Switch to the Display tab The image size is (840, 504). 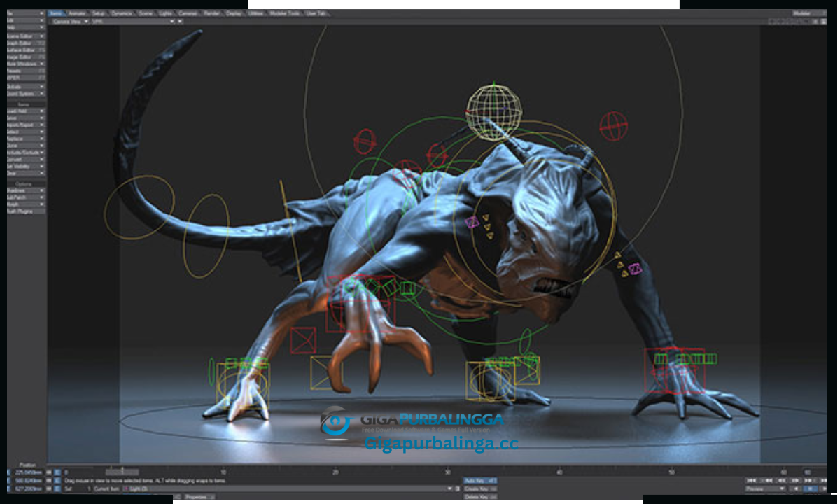[234, 13]
